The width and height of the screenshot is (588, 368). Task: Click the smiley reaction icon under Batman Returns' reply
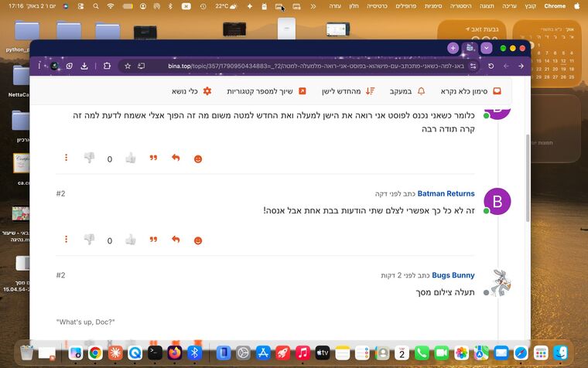(x=198, y=240)
